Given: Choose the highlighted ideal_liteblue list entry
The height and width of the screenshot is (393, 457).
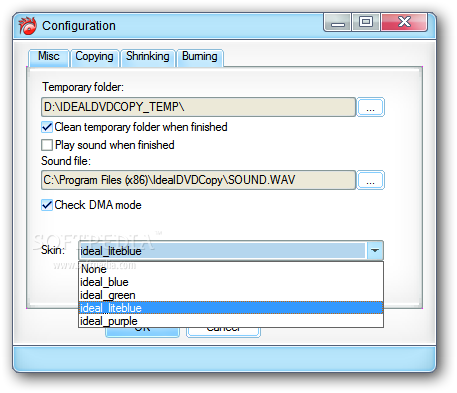Looking at the screenshot, I should 231,308.
